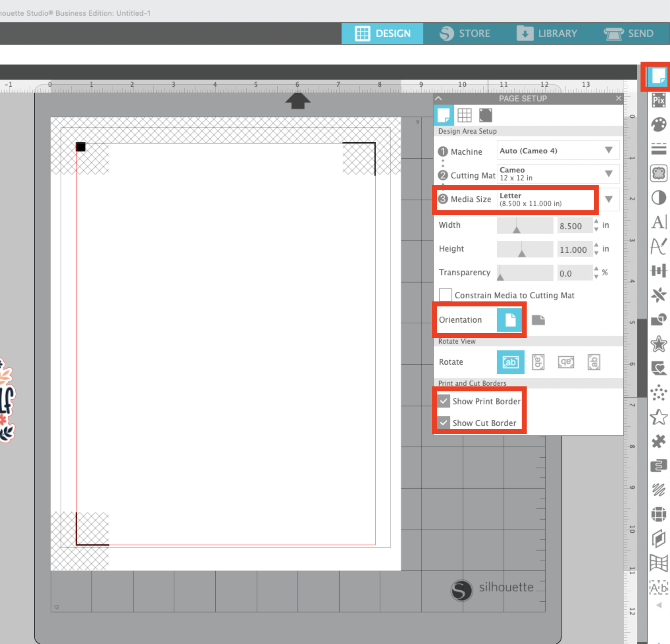Open the Line Style panel icon
This screenshot has width=670, height=644.
pos(658,149)
